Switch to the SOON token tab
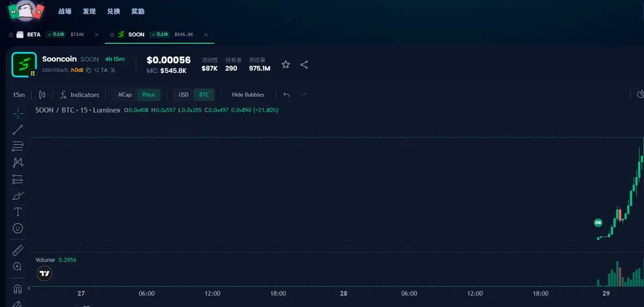This screenshot has height=307, width=644. click(136, 34)
